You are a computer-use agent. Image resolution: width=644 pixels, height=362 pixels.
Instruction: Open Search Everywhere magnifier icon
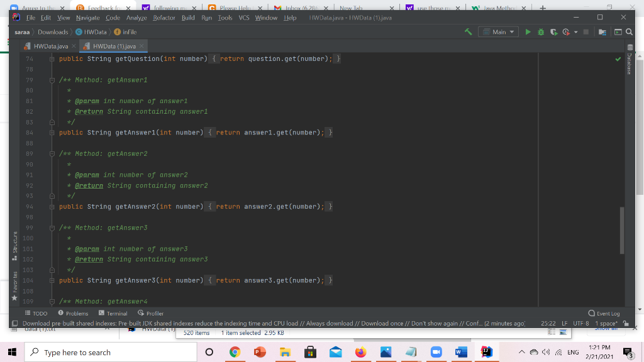click(x=629, y=31)
